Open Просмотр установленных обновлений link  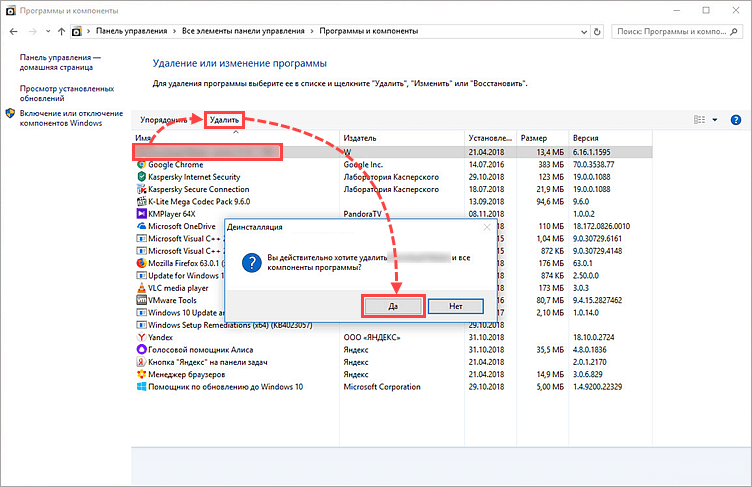pyautogui.click(x=67, y=93)
